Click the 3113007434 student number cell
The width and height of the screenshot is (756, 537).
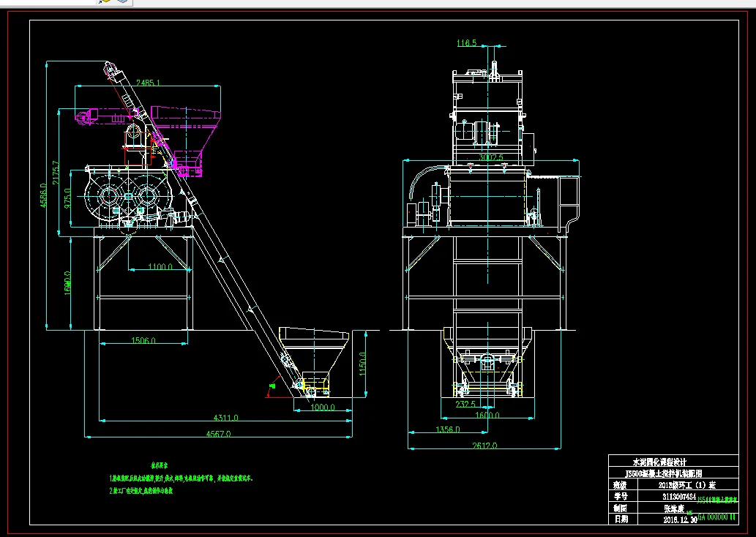[x=679, y=496]
